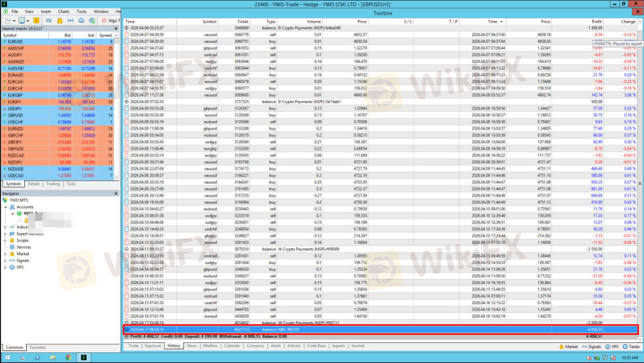Open the Signals toolbar icon

[70, 21]
